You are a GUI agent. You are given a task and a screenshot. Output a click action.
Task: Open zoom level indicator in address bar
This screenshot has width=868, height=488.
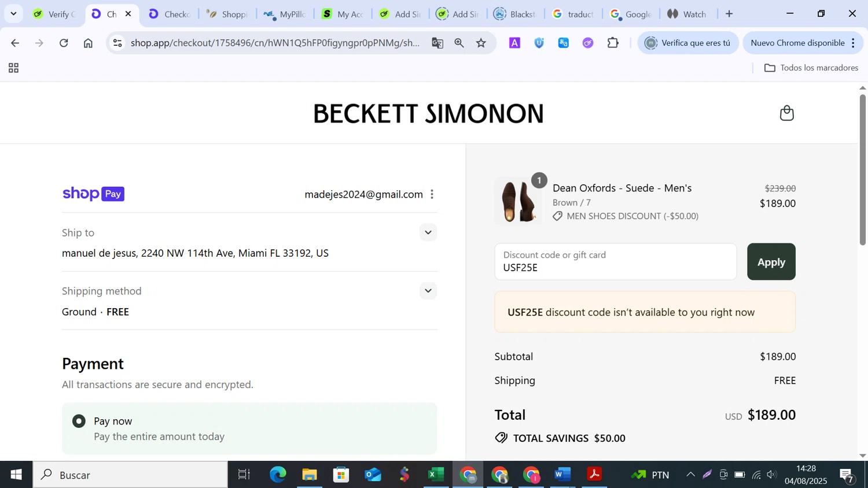point(459,43)
